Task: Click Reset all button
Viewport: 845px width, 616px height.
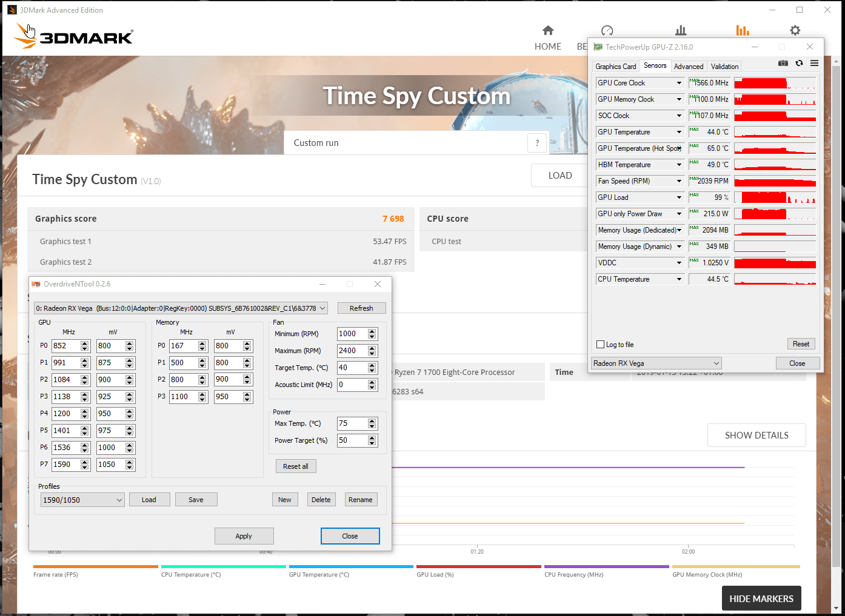Action: tap(296, 466)
